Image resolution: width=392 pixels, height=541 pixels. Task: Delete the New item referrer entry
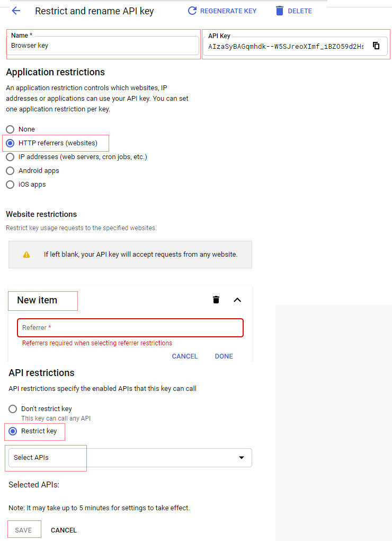pos(216,300)
